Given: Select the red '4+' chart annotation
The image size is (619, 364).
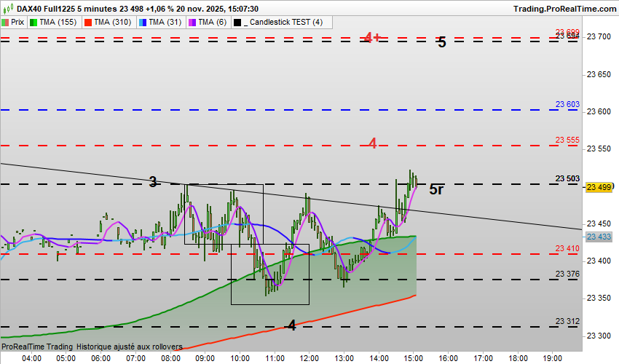Looking at the screenshot, I should pyautogui.click(x=373, y=38).
